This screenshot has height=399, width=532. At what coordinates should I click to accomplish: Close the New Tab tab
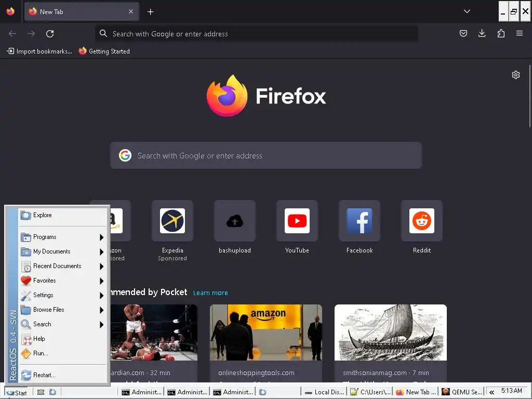click(131, 11)
